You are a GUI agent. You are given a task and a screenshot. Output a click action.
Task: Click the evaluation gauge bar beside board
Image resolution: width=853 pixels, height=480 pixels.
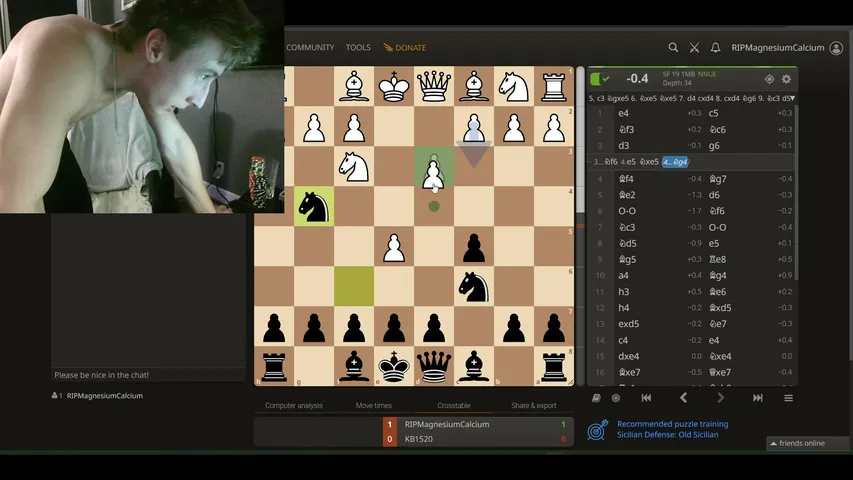(x=580, y=226)
